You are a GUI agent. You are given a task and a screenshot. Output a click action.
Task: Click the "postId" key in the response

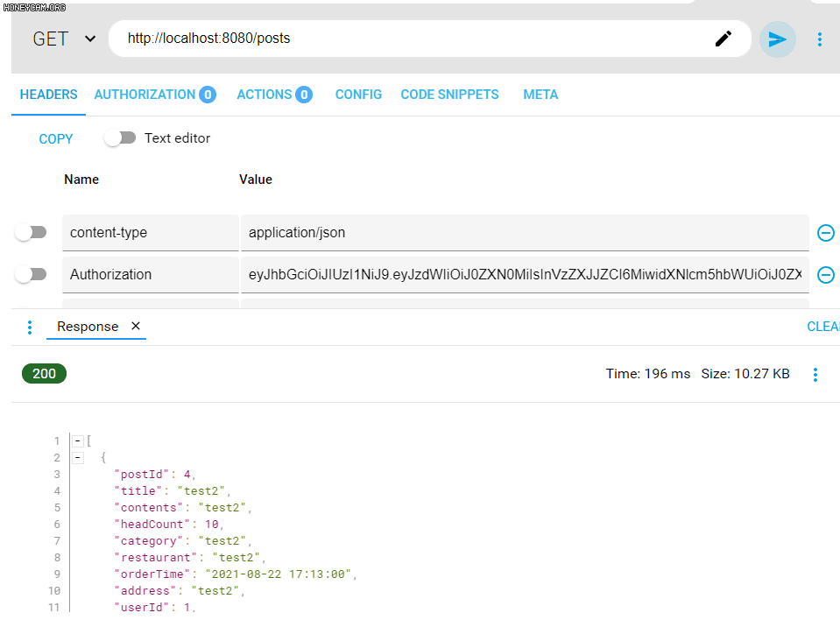pyautogui.click(x=141, y=475)
